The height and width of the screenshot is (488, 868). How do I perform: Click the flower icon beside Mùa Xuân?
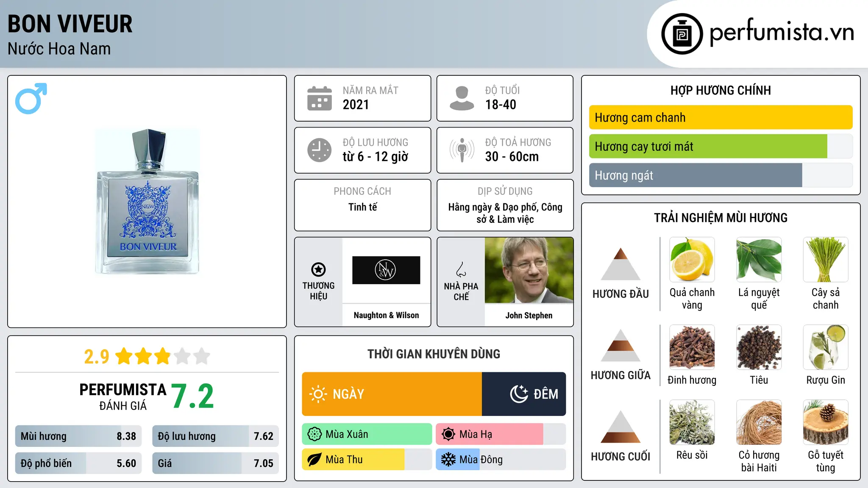point(314,434)
